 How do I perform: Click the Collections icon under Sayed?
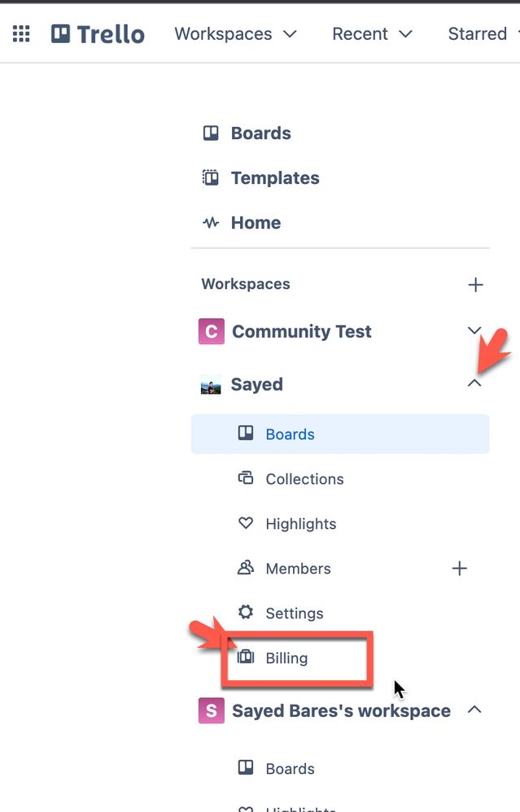(245, 478)
